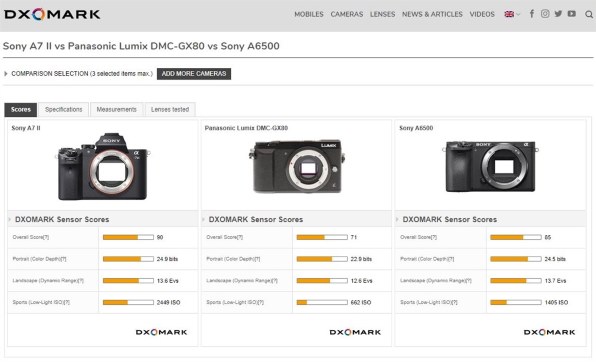Switch to the Specifications tab
This screenshot has height=362, width=596.
click(x=63, y=110)
